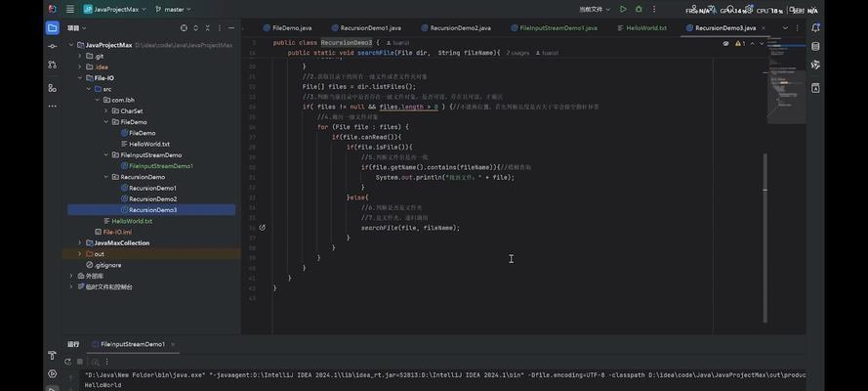Open the Structure tool window icon

(53, 88)
